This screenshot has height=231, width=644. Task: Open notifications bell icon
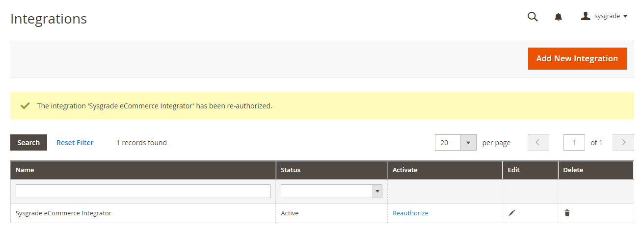point(558,17)
